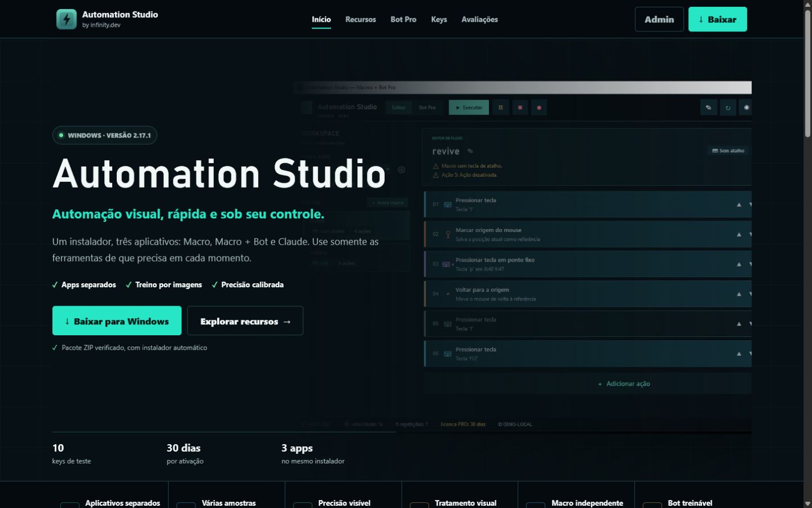812x508 pixels.
Task: Select the Bot Pro tab in app preview
Action: click(427, 107)
